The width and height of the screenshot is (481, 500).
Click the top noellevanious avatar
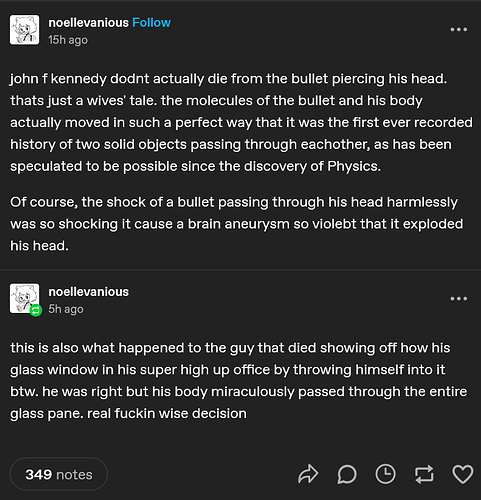24,30
